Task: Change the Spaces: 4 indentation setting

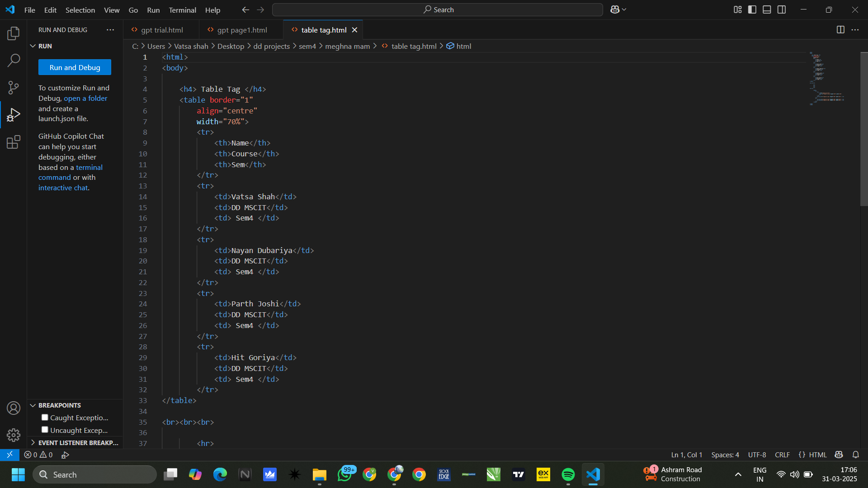Action: (725, 455)
